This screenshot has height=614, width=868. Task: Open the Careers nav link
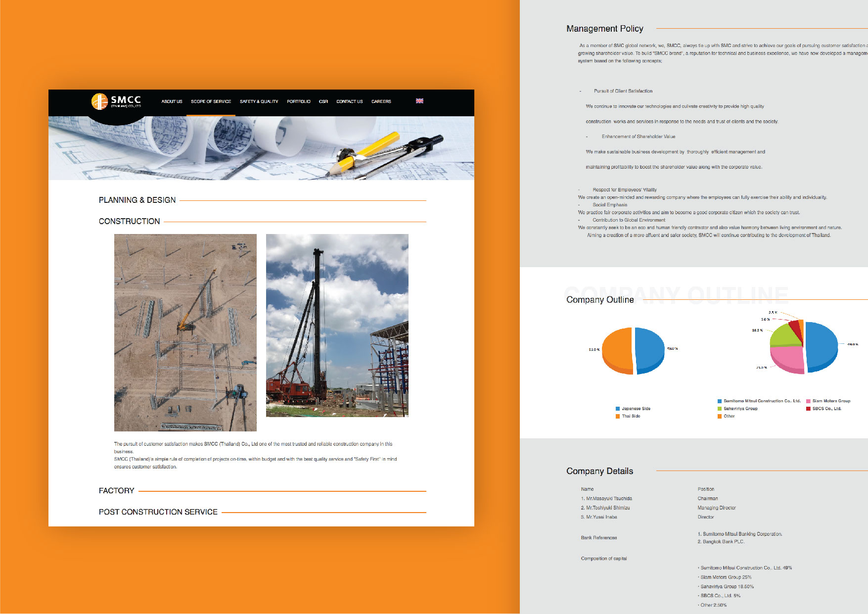(x=381, y=101)
